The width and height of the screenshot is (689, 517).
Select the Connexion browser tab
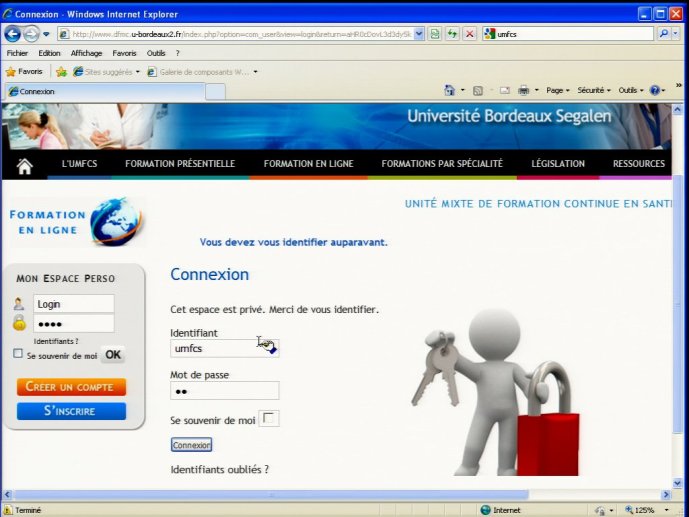pos(105,91)
